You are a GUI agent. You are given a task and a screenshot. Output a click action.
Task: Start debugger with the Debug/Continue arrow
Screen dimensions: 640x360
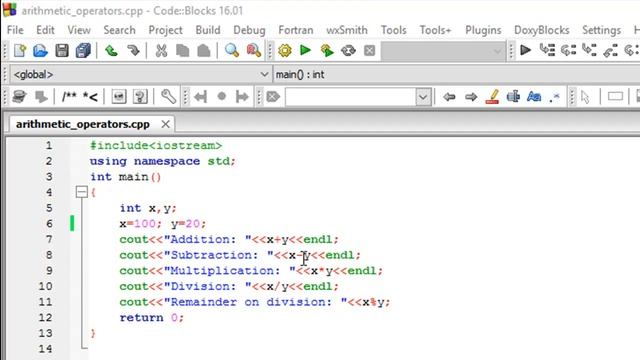click(526, 50)
